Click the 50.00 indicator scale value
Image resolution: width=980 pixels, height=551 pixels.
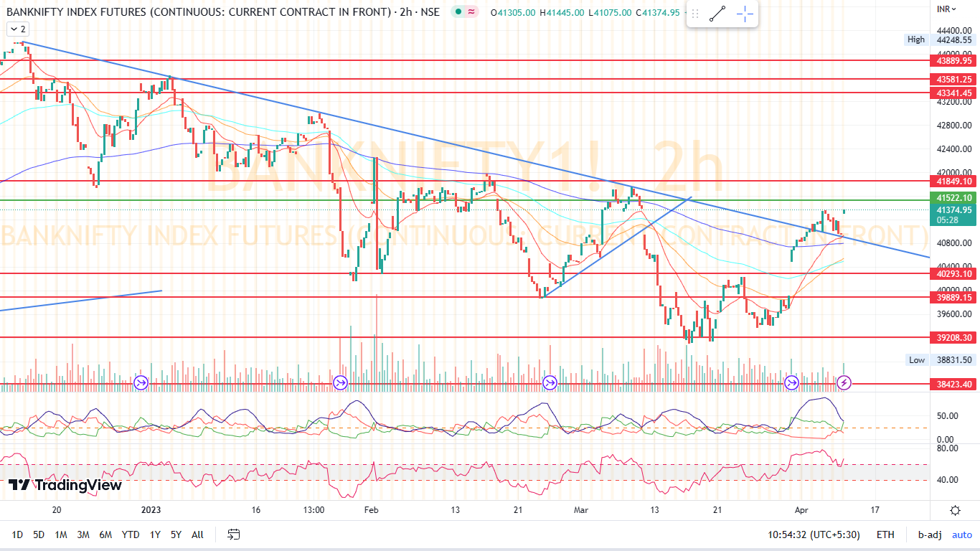point(948,416)
